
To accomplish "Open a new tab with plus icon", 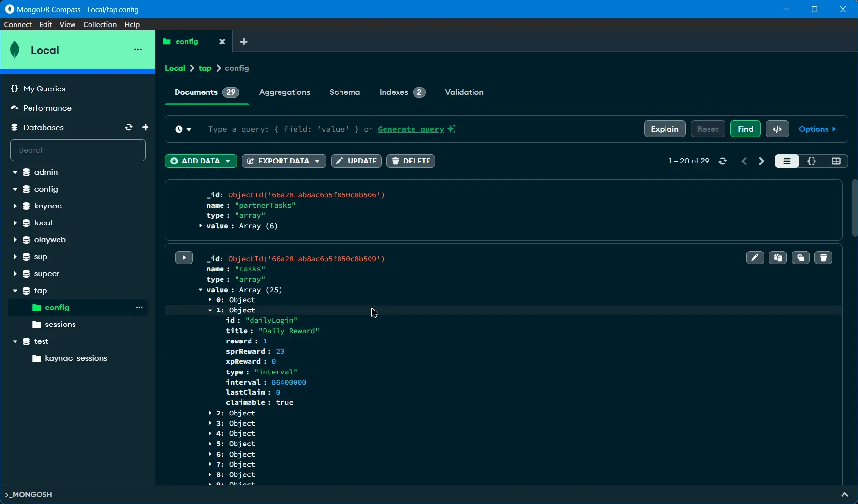I will 244,42.
